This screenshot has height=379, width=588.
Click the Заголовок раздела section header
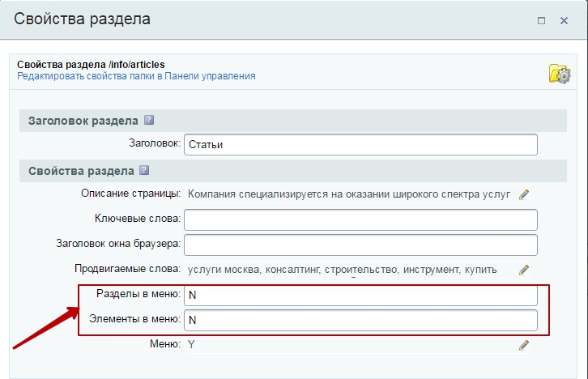83,121
